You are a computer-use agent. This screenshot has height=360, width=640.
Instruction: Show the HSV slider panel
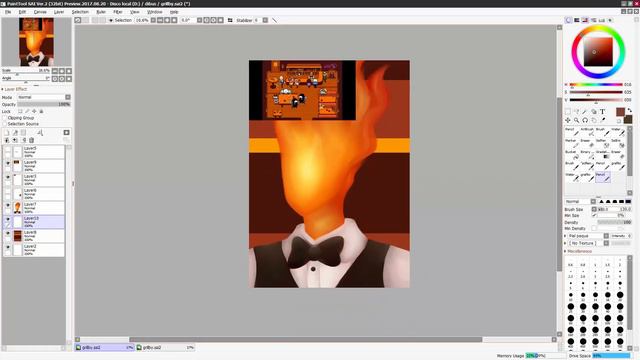coord(585,20)
